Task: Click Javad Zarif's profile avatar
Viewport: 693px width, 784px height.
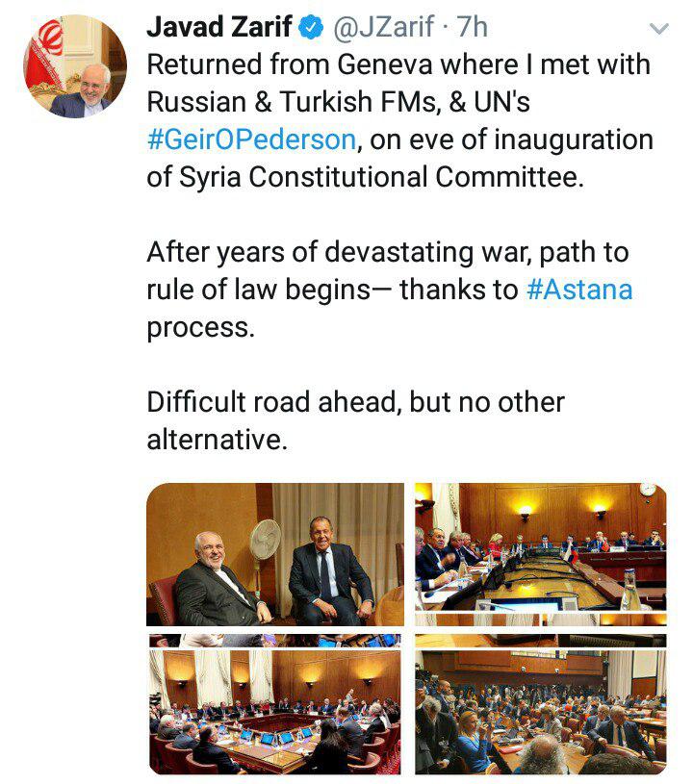Action: (75, 66)
